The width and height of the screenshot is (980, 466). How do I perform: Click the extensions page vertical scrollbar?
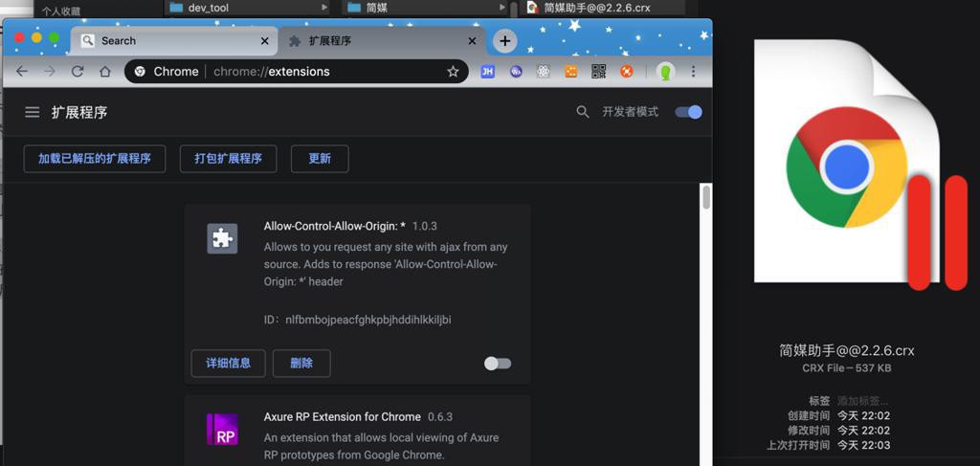pyautogui.click(x=706, y=197)
